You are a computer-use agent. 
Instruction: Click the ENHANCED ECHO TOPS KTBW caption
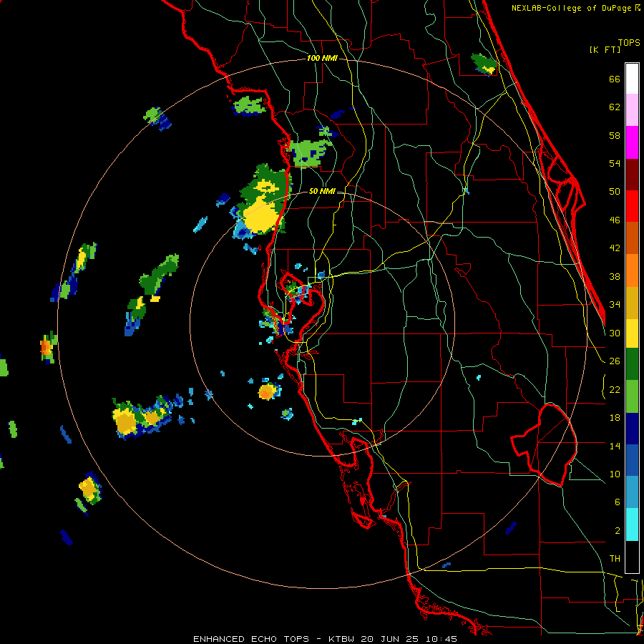coord(325,639)
